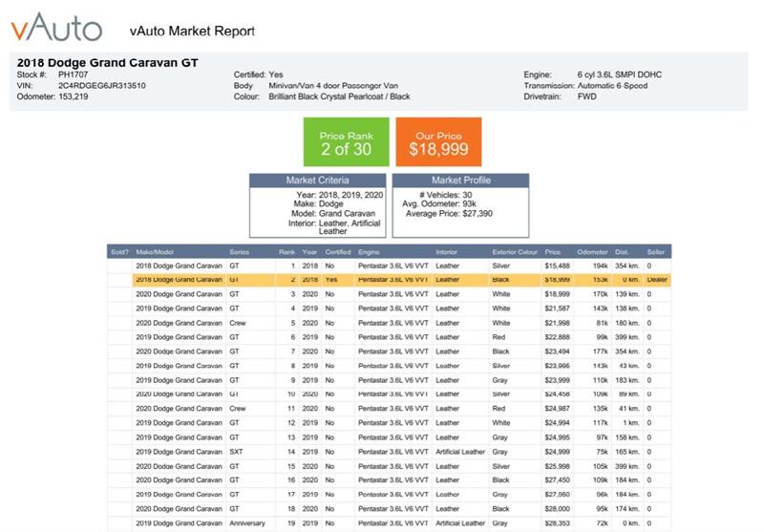The height and width of the screenshot is (532, 764).
Task: Select the 2018 Dodge Grand Caravan GT heading
Action: [x=107, y=63]
